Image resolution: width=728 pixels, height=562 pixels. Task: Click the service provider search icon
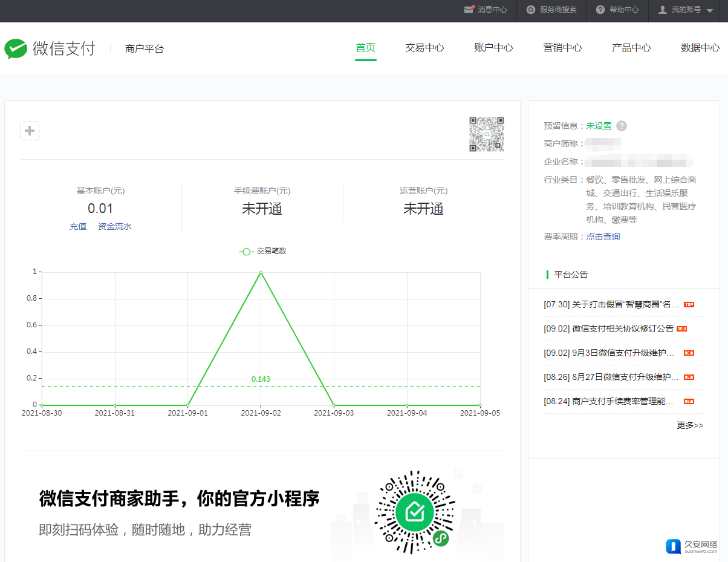pyautogui.click(x=531, y=10)
